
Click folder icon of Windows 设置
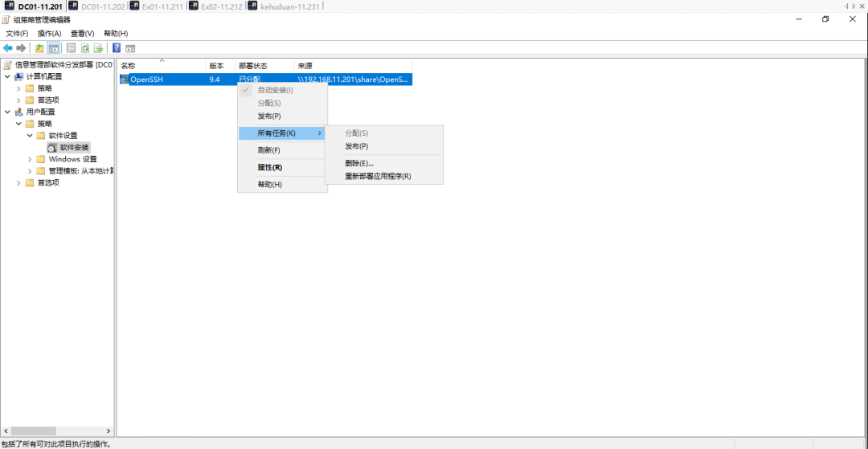tap(41, 159)
